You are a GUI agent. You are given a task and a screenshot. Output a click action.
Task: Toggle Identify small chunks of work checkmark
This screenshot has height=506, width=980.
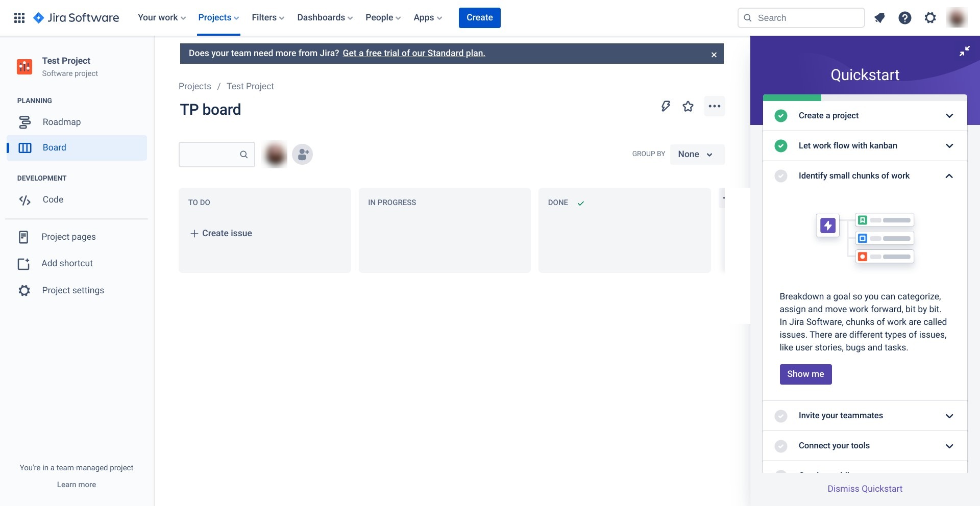coord(780,176)
